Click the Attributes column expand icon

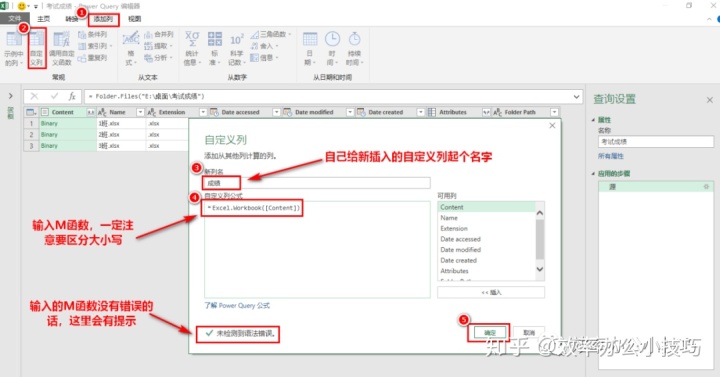486,112
